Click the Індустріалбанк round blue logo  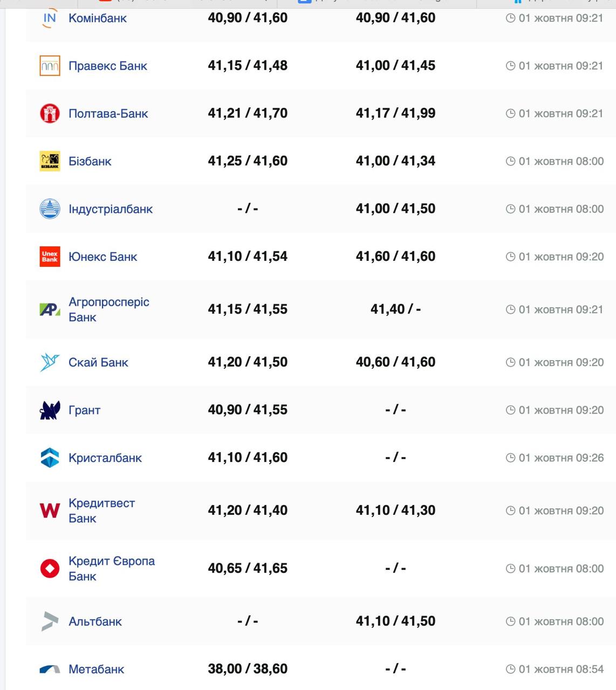(x=50, y=209)
